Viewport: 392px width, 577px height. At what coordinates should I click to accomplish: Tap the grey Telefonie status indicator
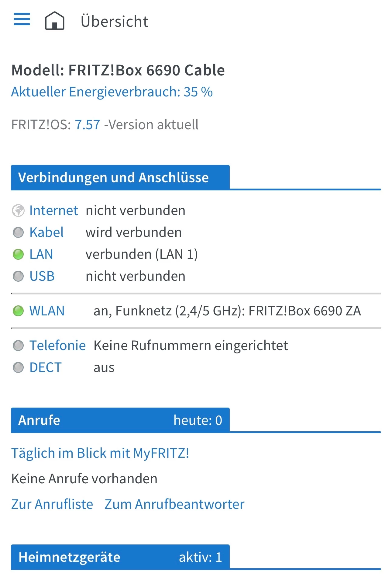[18, 346]
